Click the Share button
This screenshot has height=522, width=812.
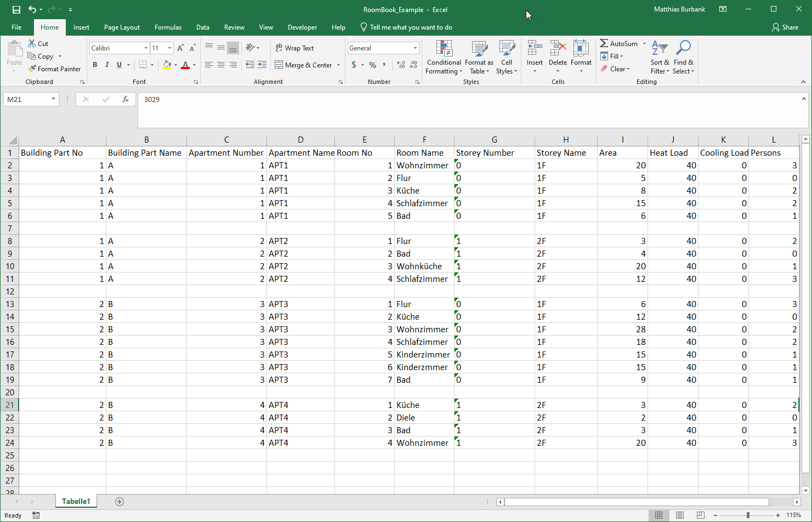click(x=785, y=27)
